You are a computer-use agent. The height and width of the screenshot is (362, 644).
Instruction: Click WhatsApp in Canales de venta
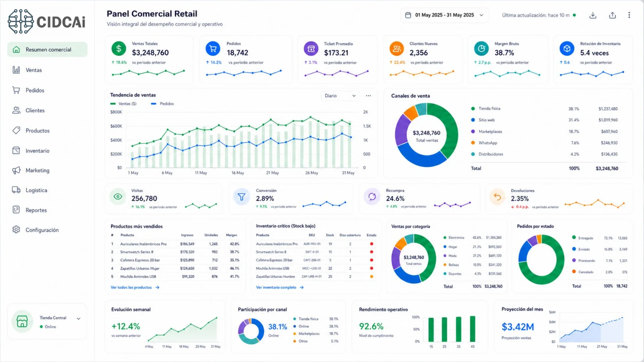coord(488,143)
